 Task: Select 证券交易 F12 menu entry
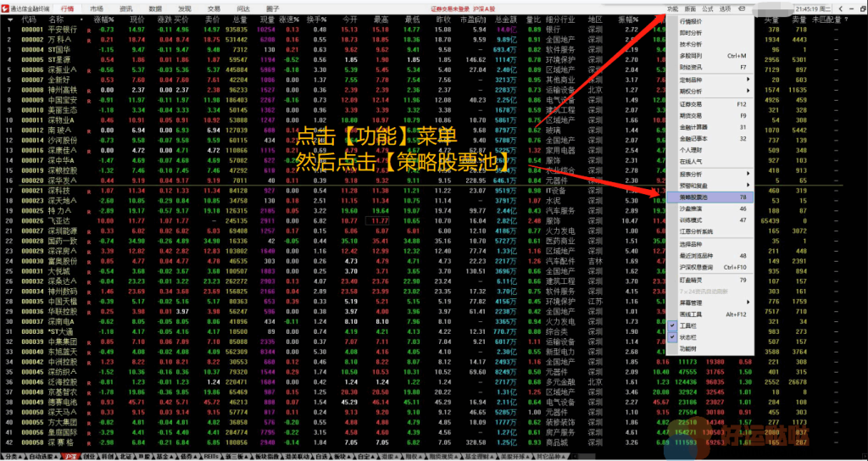click(711, 104)
